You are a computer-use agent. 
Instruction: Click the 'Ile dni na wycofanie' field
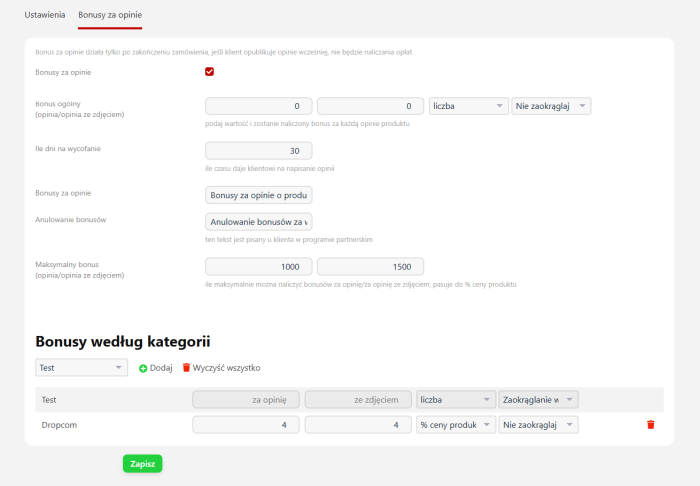[258, 151]
